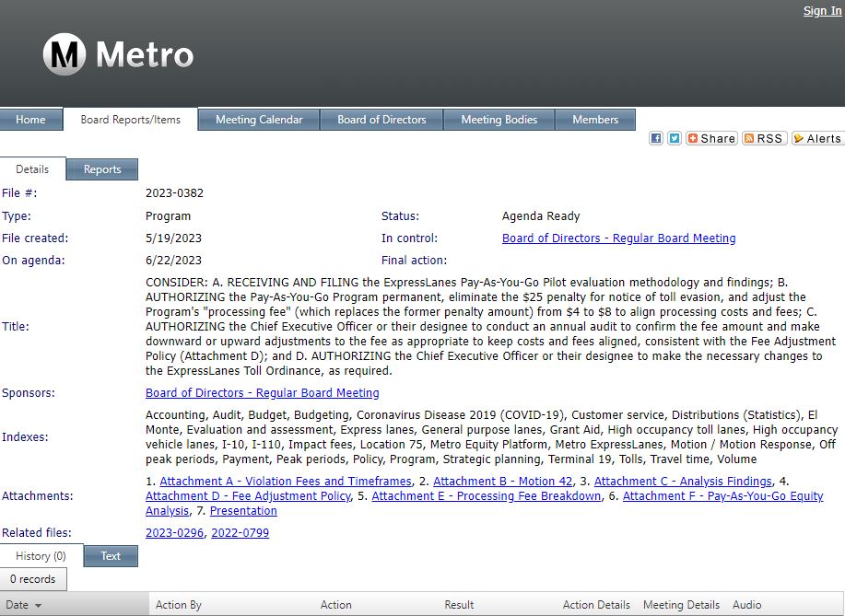Switch to the Text tab

coord(111,556)
